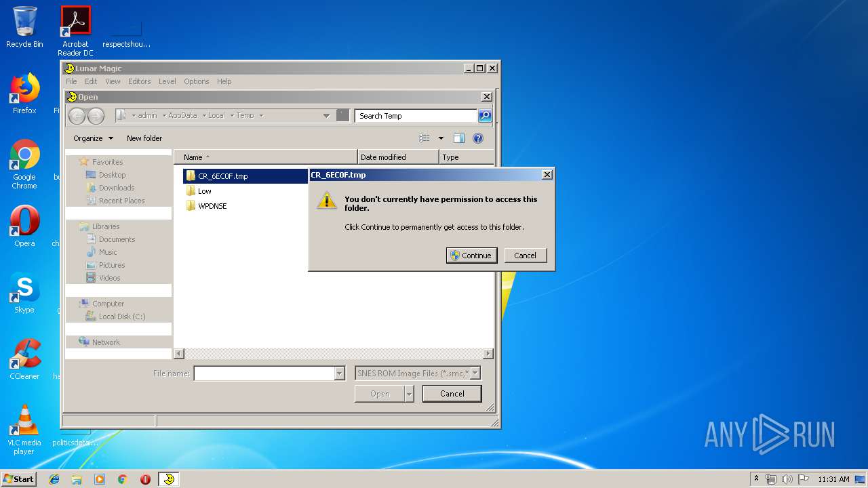Open the Editors menu
Screen dimensions: 868x488
[x=140, y=81]
